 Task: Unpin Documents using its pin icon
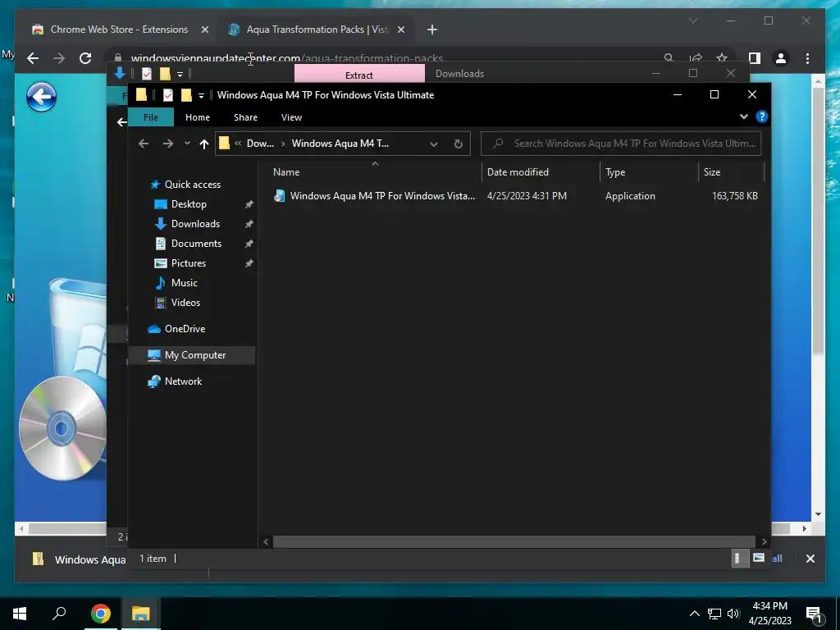[x=249, y=244]
